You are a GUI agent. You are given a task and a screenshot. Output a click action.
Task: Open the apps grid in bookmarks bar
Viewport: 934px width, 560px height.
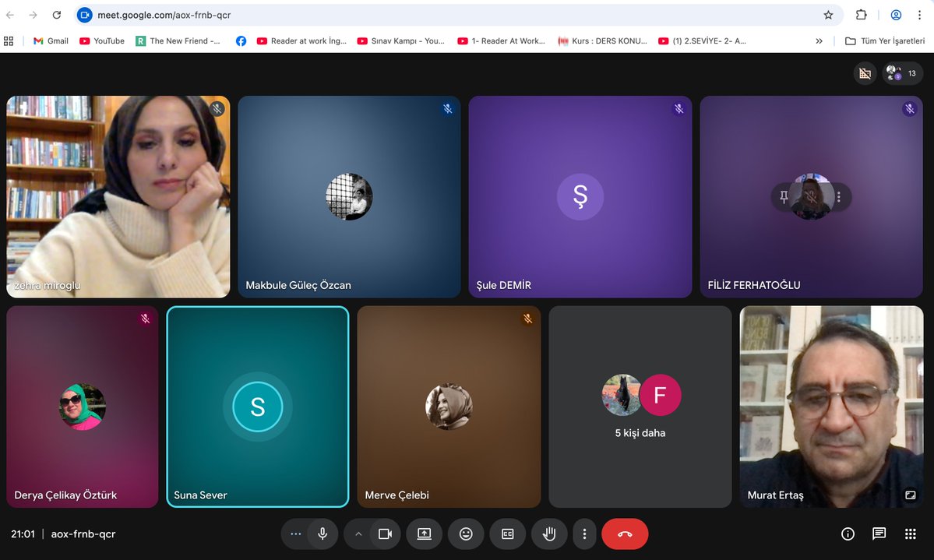9,41
